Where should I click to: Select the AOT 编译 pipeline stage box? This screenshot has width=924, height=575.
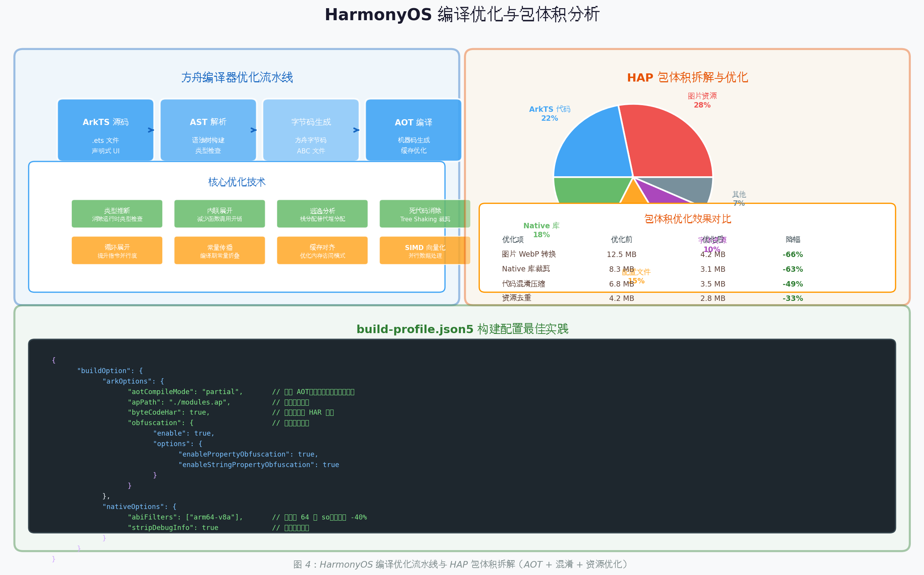click(413, 130)
